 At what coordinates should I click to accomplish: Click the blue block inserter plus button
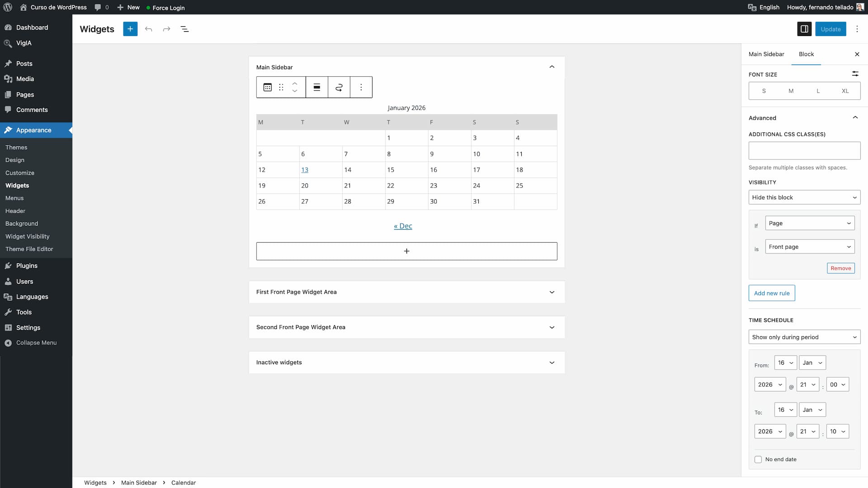130,29
